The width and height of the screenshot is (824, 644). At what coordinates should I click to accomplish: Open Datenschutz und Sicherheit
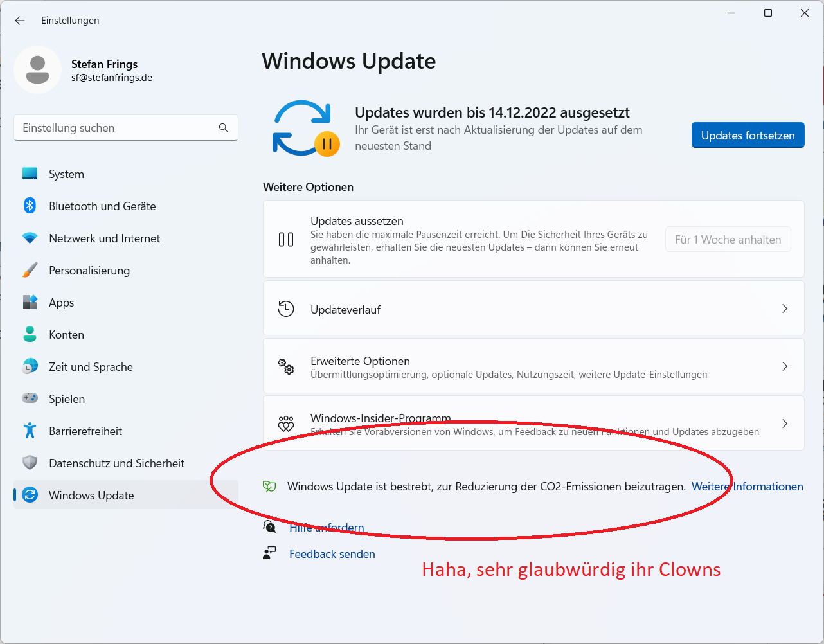click(x=126, y=463)
